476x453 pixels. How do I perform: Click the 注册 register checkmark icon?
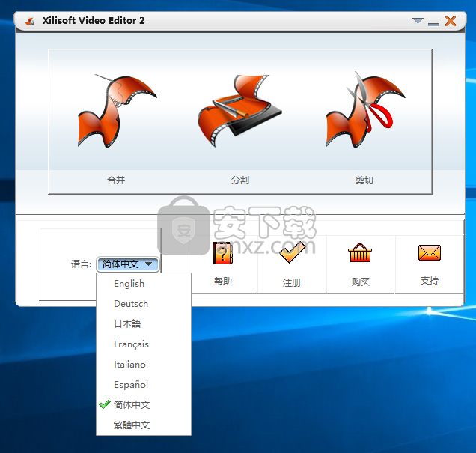[292, 252]
